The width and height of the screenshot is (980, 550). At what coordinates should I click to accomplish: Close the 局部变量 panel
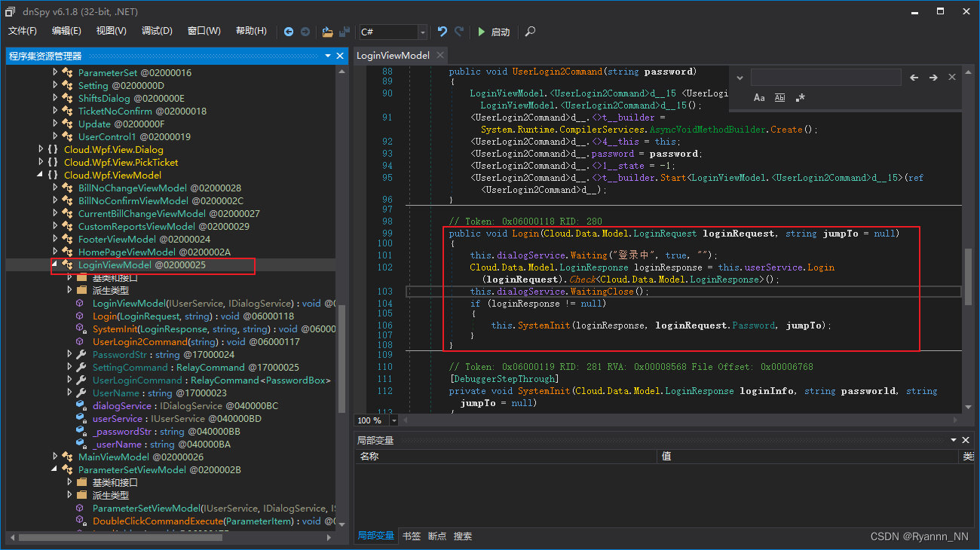pyautogui.click(x=965, y=440)
